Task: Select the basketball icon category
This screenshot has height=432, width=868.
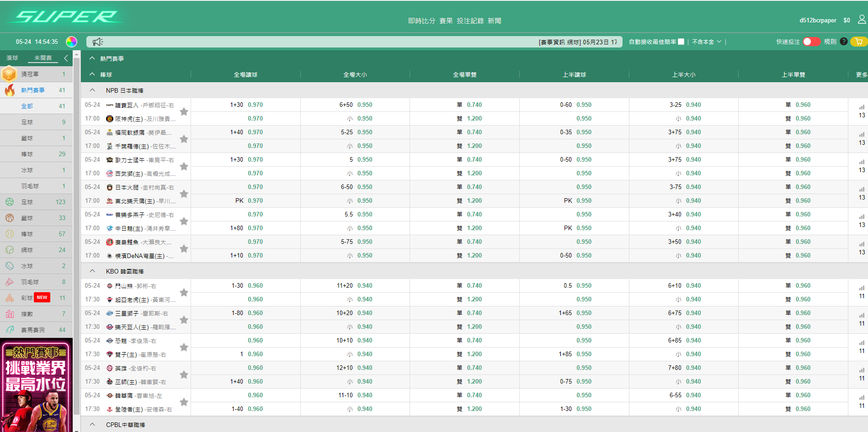Action: (10, 218)
